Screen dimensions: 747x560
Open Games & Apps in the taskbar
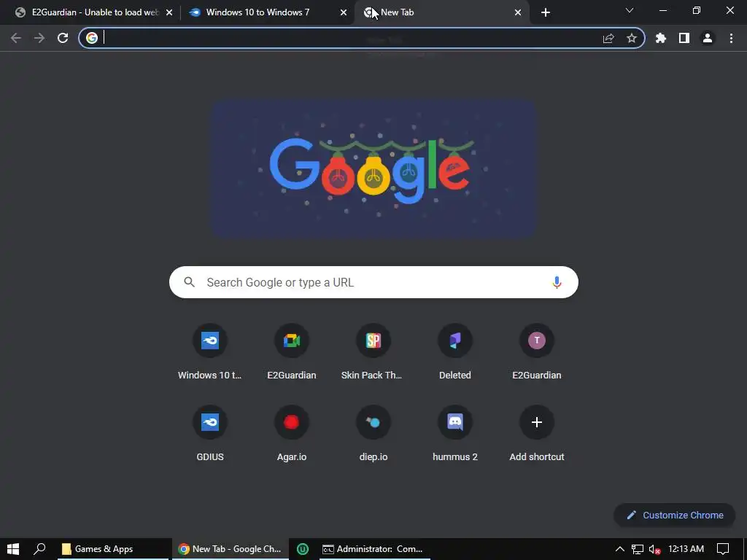tap(113, 549)
